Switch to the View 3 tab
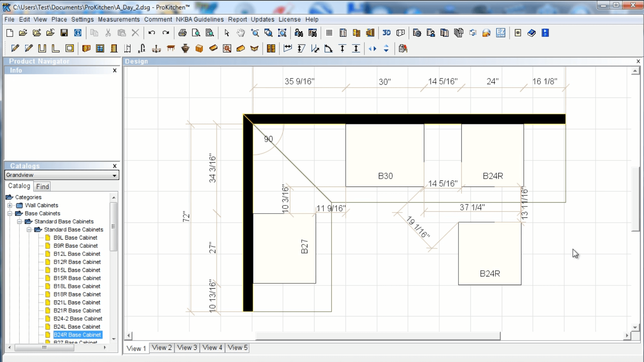Screen dimensions: 644x362 (187, 348)
